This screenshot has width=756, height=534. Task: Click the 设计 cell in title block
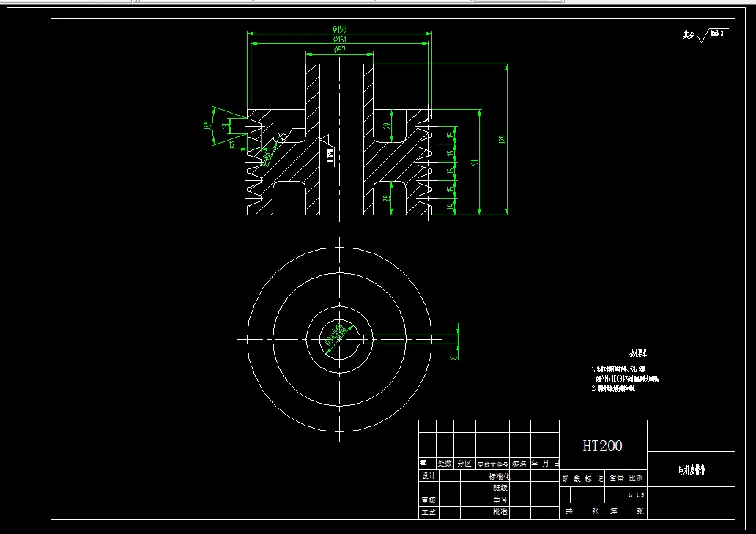click(x=429, y=476)
